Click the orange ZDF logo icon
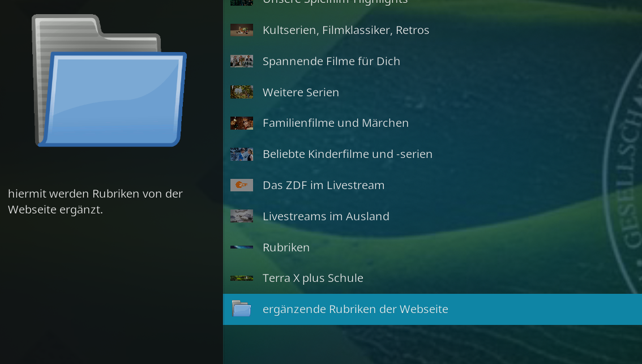Viewport: 642px width, 364px height. point(242,185)
